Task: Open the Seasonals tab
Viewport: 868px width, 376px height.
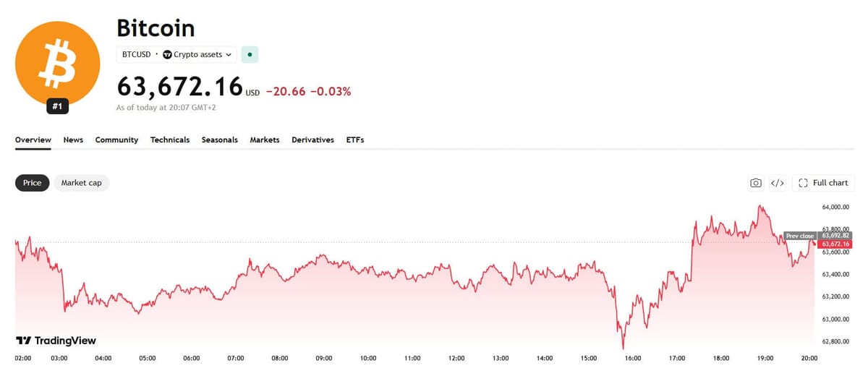Action: click(x=220, y=140)
